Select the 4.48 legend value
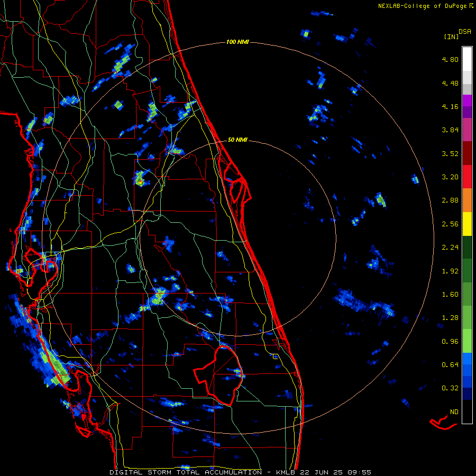The width and height of the screenshot is (476, 476). click(x=450, y=83)
